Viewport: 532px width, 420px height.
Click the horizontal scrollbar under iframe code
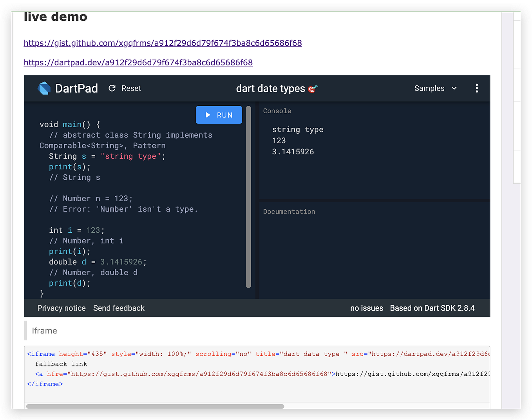pyautogui.click(x=155, y=406)
